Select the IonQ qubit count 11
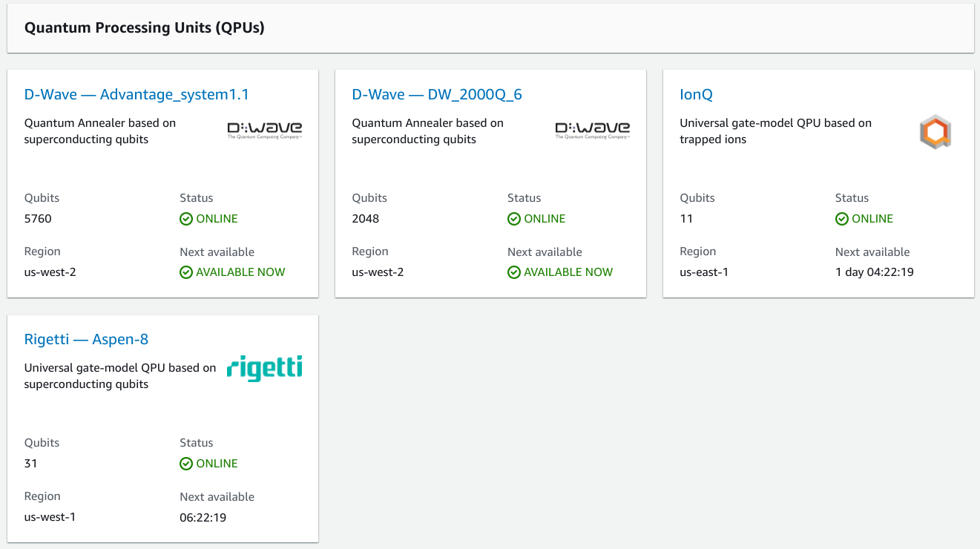Image resolution: width=980 pixels, height=549 pixels. pos(686,219)
